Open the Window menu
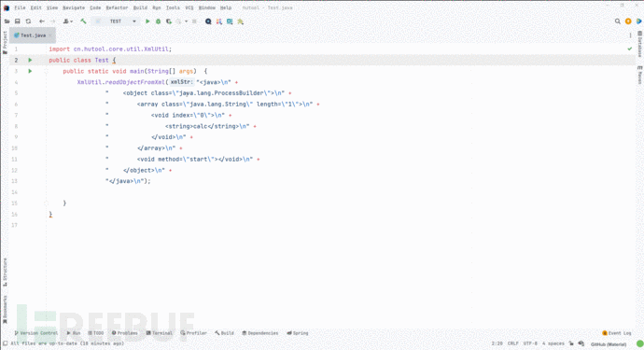The image size is (644, 350). 206,7
